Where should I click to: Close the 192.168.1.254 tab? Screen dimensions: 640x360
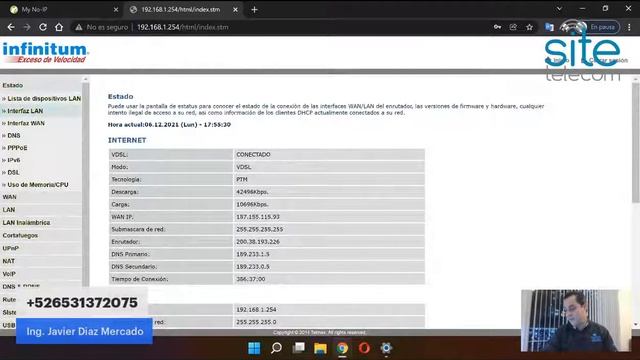[x=235, y=9]
